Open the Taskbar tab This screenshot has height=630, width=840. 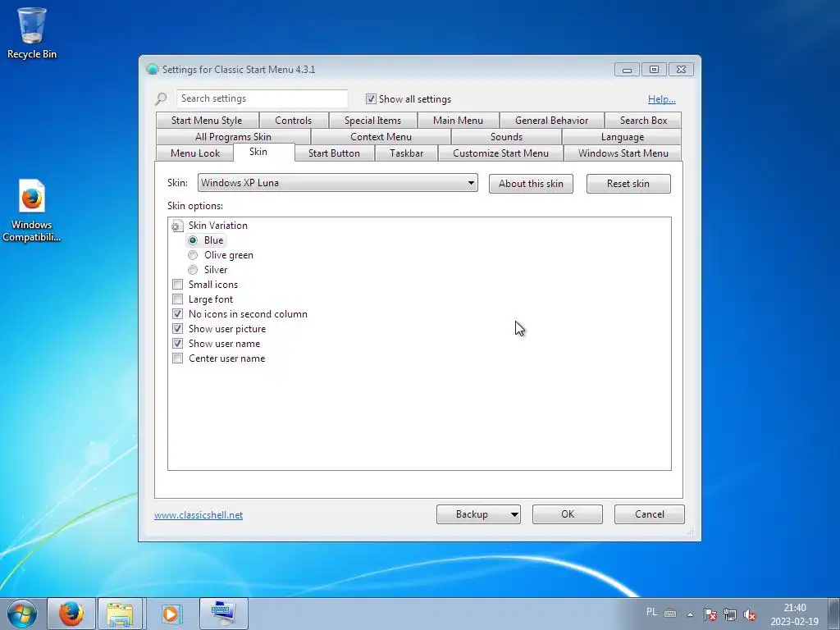tap(407, 153)
